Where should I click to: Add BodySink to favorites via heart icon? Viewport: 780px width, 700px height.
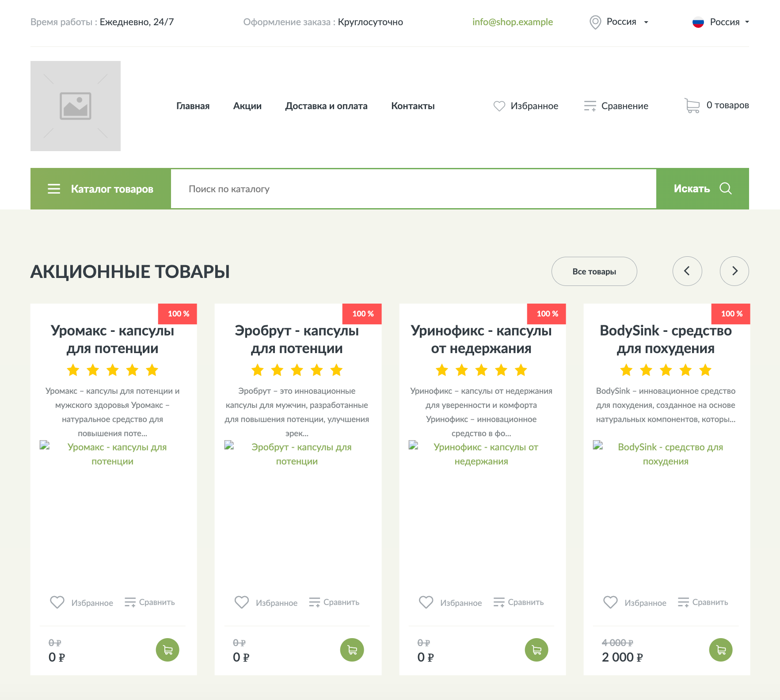610,602
